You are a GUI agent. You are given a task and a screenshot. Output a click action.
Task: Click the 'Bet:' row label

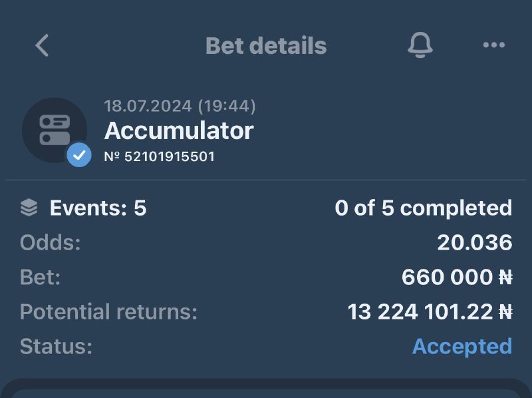(40, 278)
